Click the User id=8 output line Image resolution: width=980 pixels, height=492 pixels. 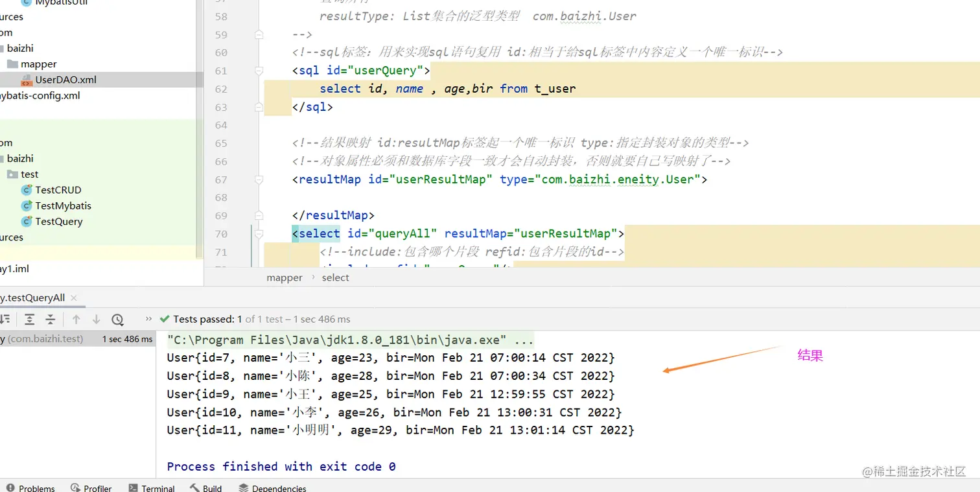coord(391,375)
